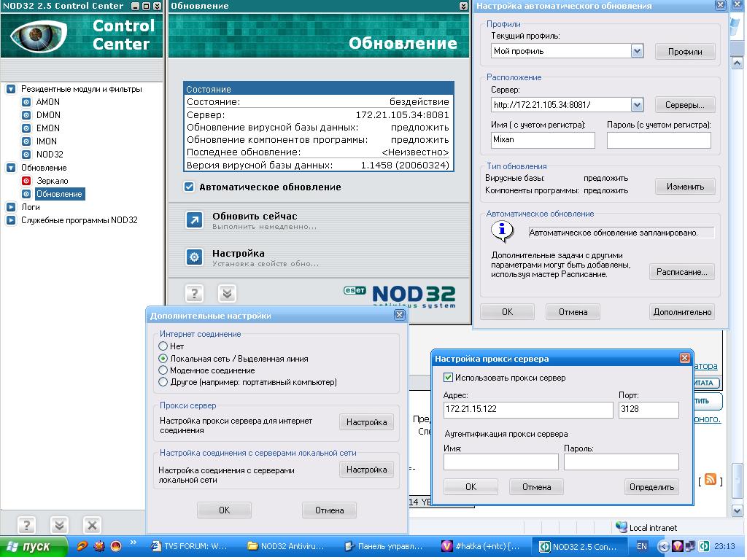The image size is (747, 560).
Task: Click the proxy Адрес input field
Action: point(527,410)
